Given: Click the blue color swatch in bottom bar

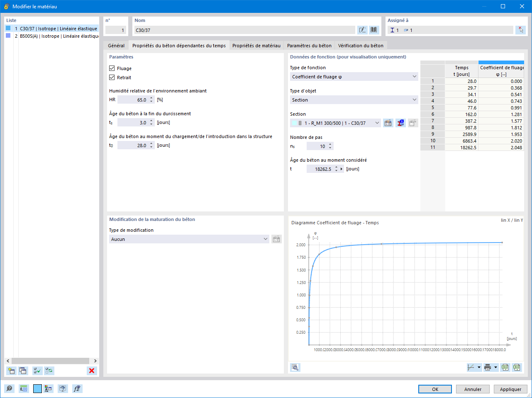Looking at the screenshot, I should click(x=37, y=388).
